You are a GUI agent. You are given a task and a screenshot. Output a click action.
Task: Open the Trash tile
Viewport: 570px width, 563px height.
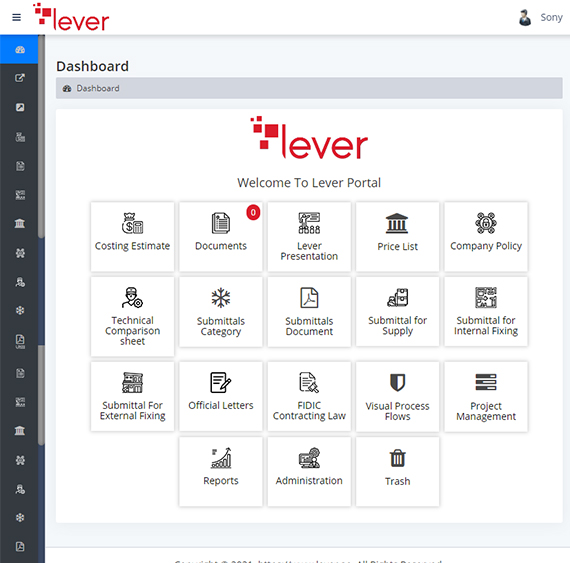point(397,472)
